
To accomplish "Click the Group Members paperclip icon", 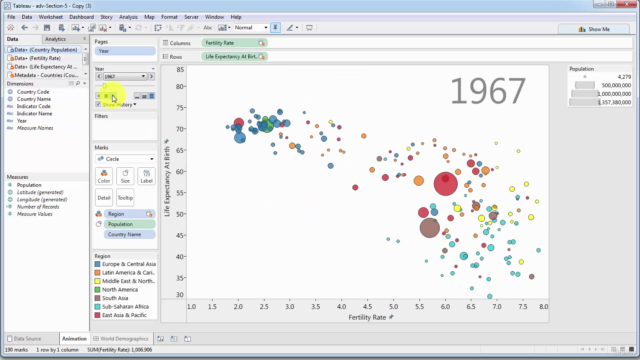I will 191,28.
